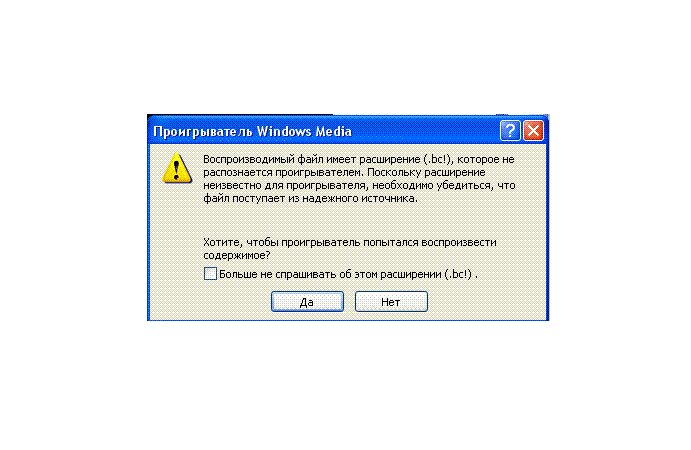Click the word 'содержимое?' in the prompt
This screenshot has height=450, width=691.
[237, 256]
